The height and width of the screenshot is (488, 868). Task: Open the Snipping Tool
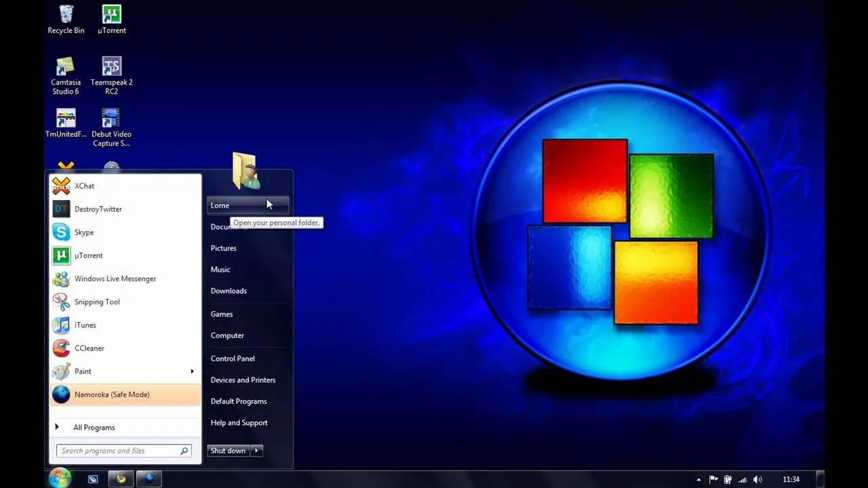click(125, 302)
